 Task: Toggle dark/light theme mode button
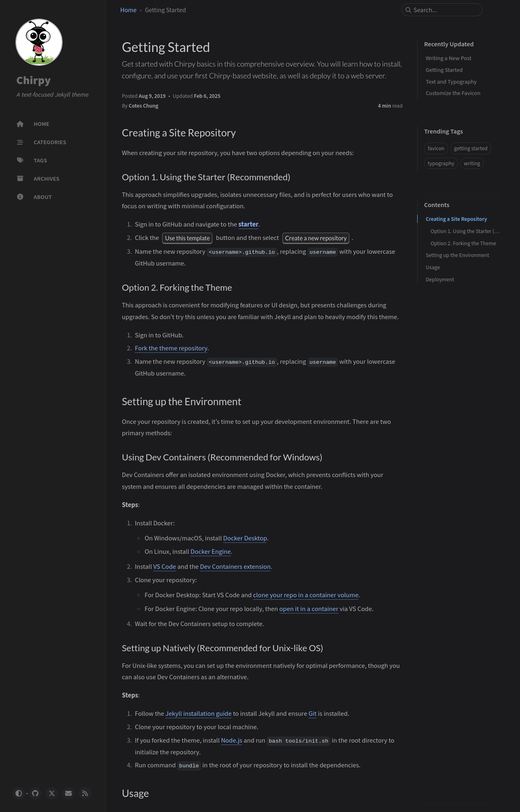[18, 793]
